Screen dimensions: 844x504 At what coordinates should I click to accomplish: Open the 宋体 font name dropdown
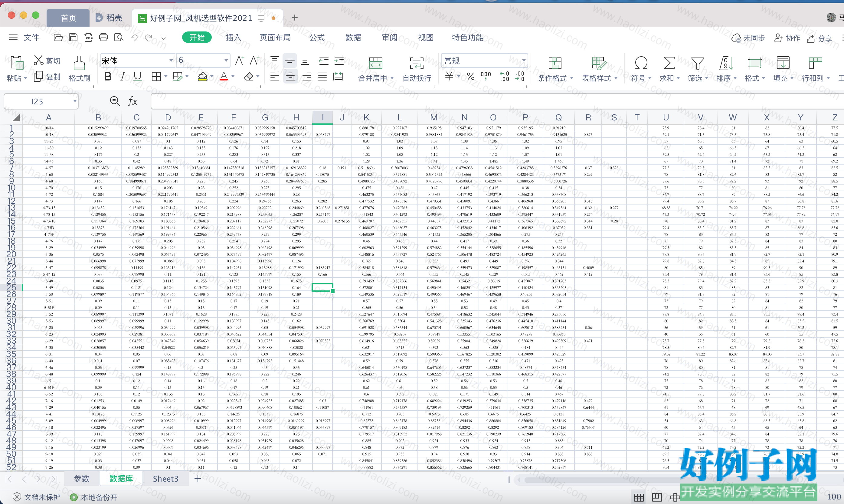171,61
